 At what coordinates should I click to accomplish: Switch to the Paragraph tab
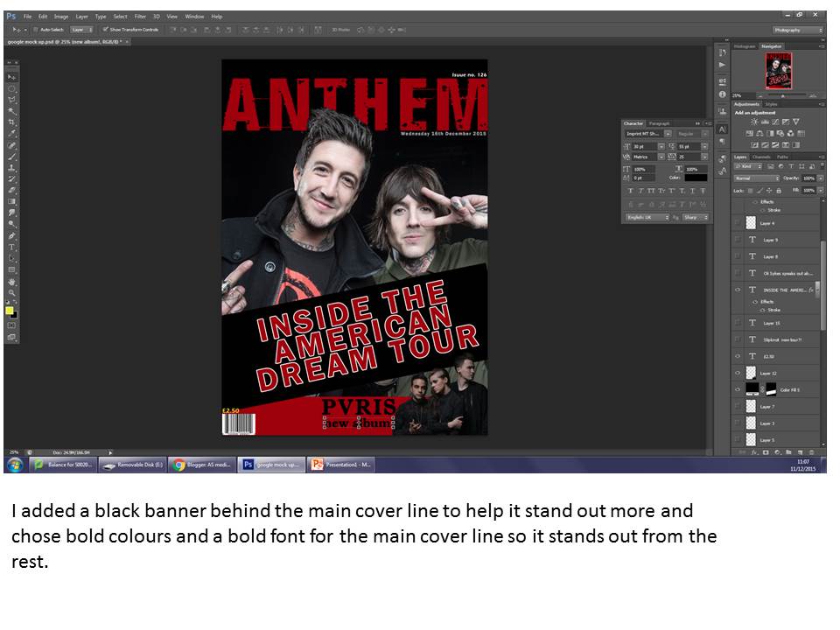(659, 123)
